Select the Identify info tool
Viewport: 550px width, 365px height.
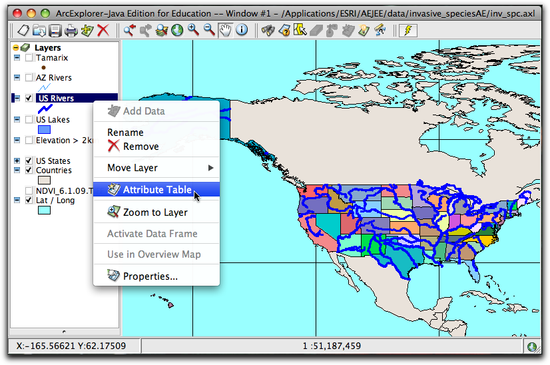(x=241, y=30)
